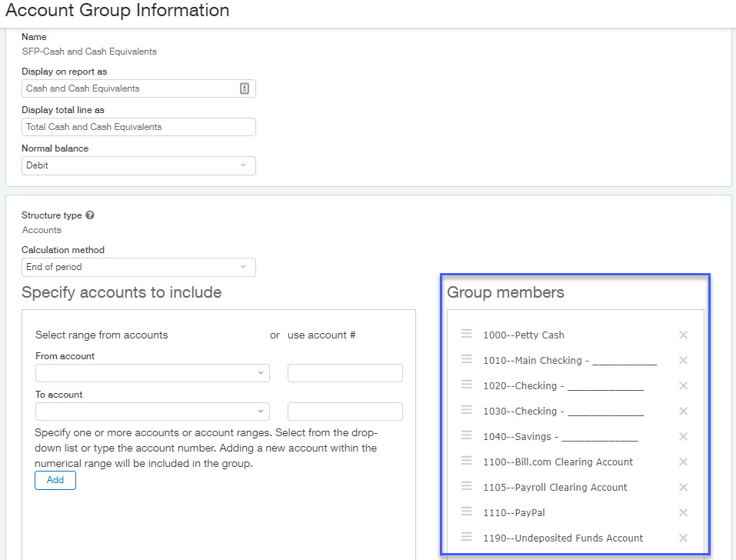The image size is (736, 560).
Task: Click the Display total line as field
Action: (x=138, y=127)
